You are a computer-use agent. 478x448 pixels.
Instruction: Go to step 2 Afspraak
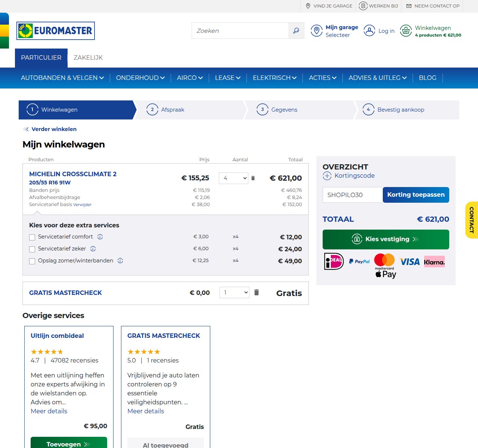[189, 110]
